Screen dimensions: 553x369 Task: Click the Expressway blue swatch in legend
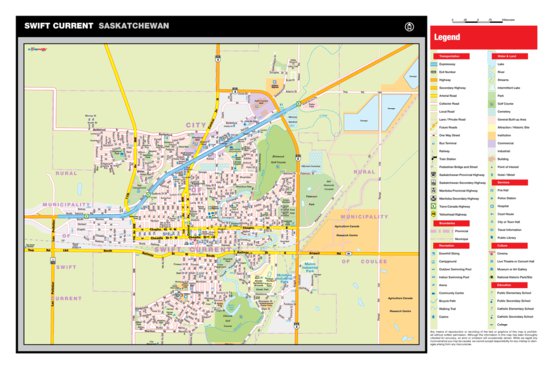[x=434, y=64]
